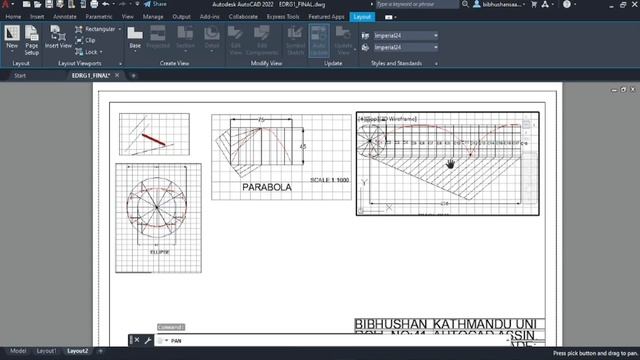Viewport: 640px width, 360px height.
Task: Open the Manage ribbon tab
Action: [x=153, y=17]
